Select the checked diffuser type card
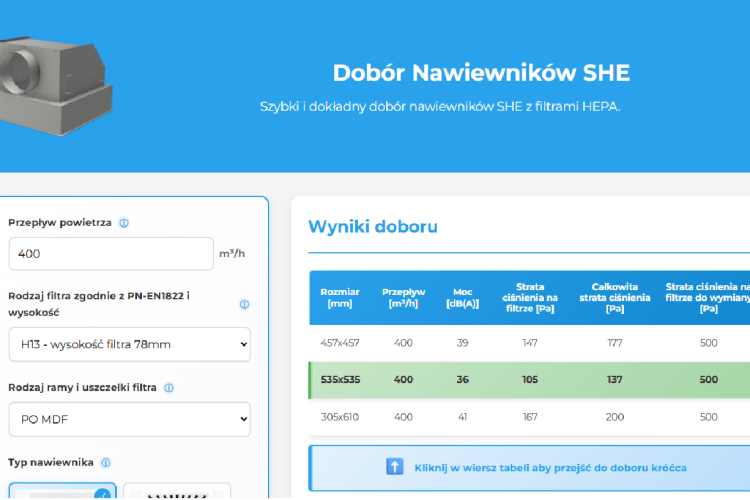The height and width of the screenshot is (500, 750). click(63, 490)
